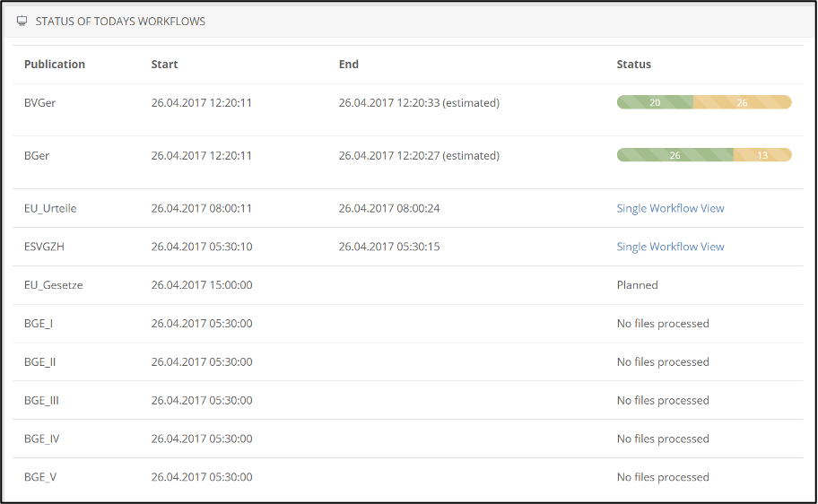Click BGE_V No files processed status

[663, 477]
